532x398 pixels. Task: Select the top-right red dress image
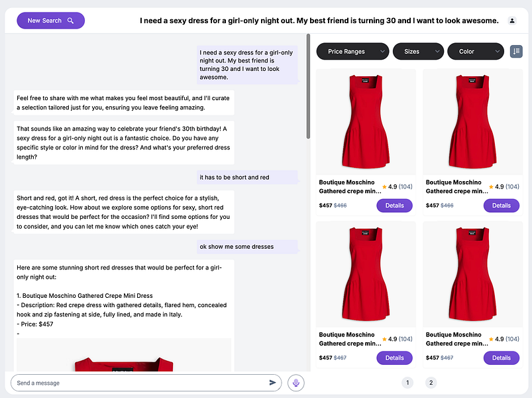tap(472, 122)
